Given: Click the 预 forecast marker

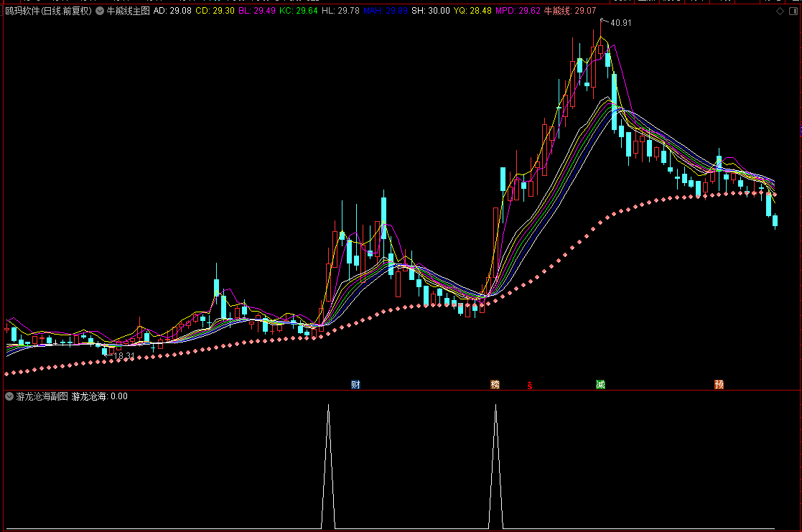Looking at the screenshot, I should coord(719,384).
